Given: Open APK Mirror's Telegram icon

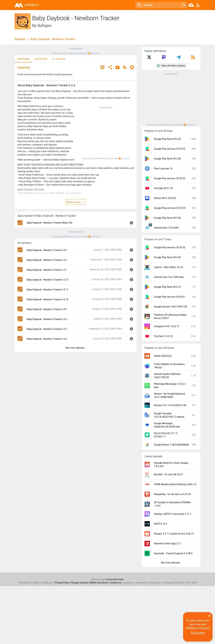Looking at the screenshot, I should [178, 57].
